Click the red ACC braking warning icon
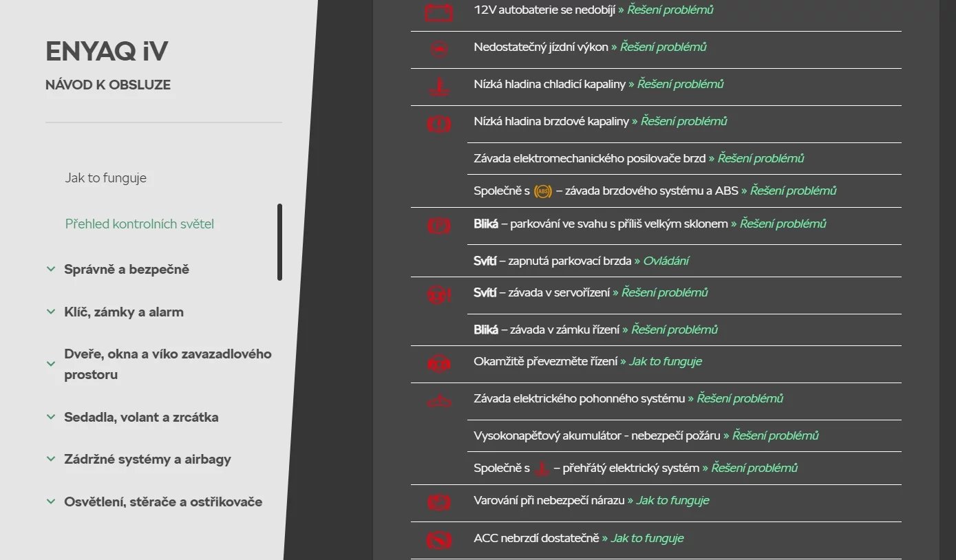This screenshot has width=956, height=560. (438, 541)
